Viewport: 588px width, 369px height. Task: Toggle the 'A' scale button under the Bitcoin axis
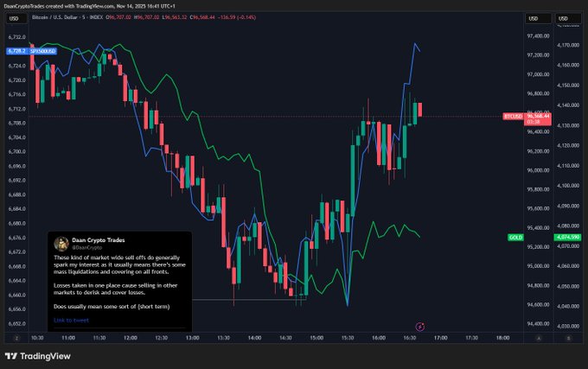point(539,338)
